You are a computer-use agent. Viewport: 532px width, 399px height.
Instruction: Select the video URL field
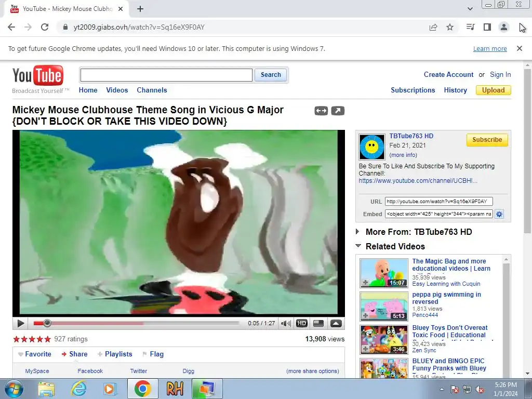(438, 201)
